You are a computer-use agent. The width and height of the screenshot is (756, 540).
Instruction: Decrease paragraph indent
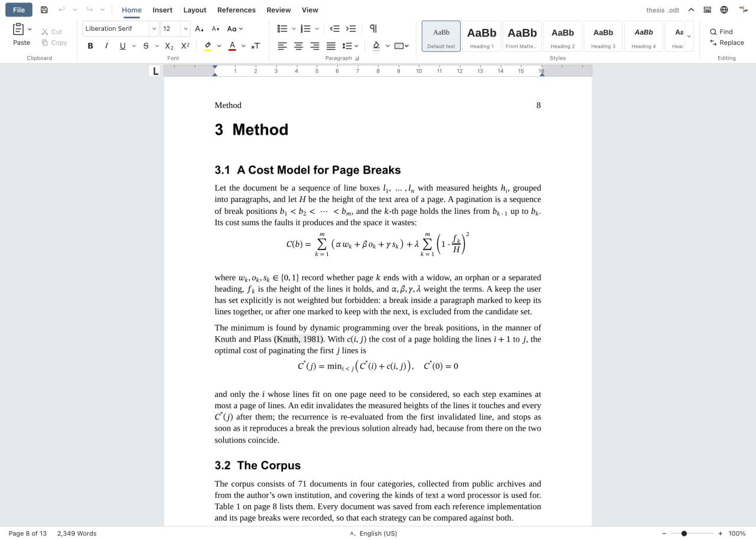(x=335, y=28)
